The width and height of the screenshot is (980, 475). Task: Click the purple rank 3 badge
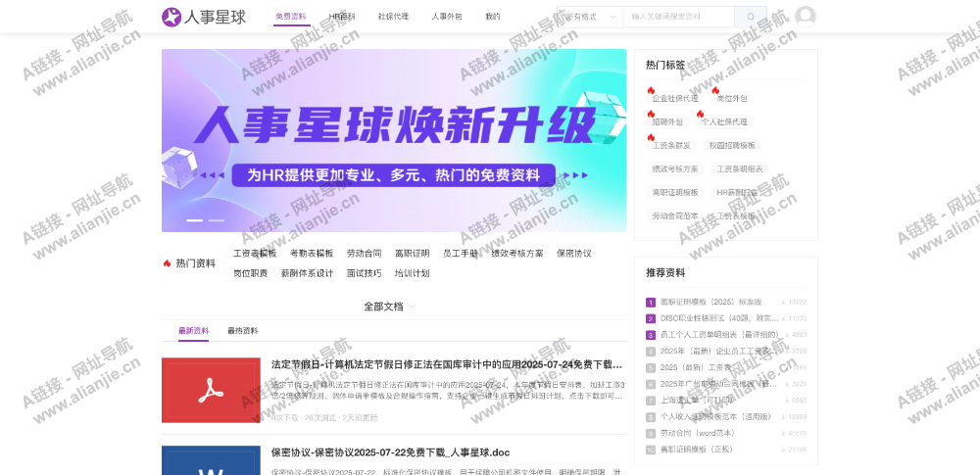point(651,335)
